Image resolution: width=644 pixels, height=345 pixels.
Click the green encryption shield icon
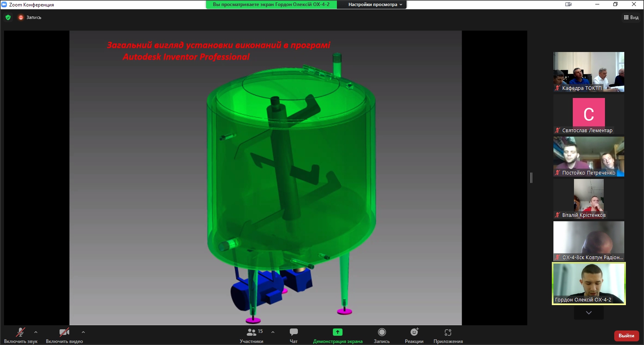tap(8, 17)
